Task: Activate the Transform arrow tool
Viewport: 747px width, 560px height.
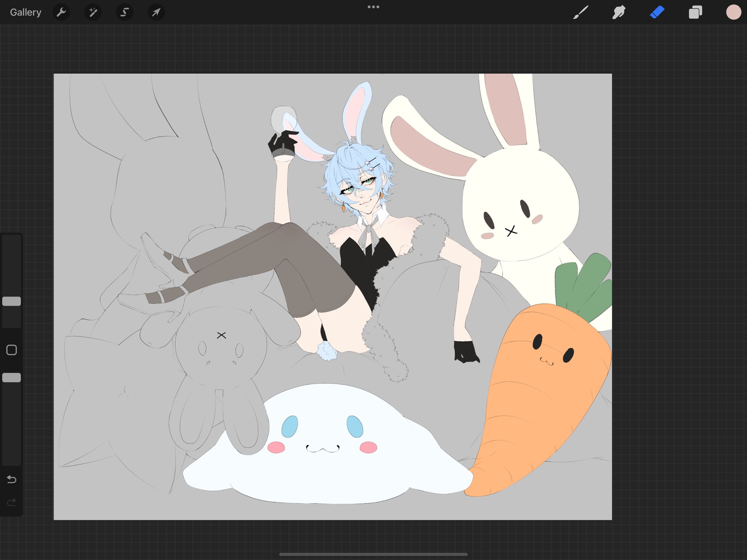Action: pos(156,12)
